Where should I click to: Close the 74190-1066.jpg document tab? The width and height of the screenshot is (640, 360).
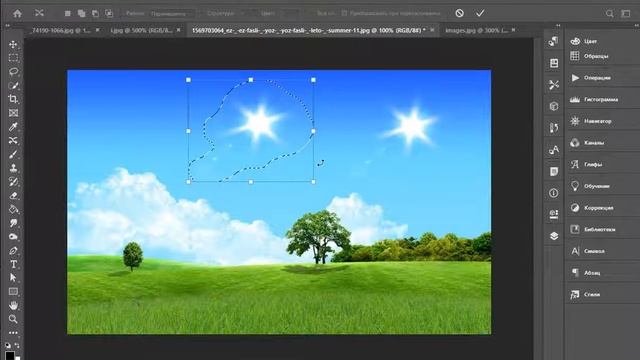point(97,30)
